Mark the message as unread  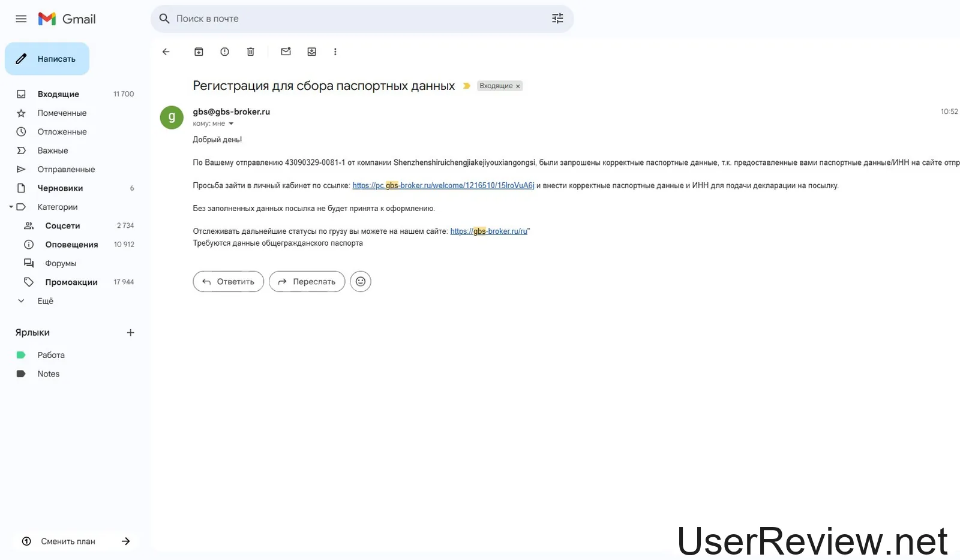coord(286,52)
